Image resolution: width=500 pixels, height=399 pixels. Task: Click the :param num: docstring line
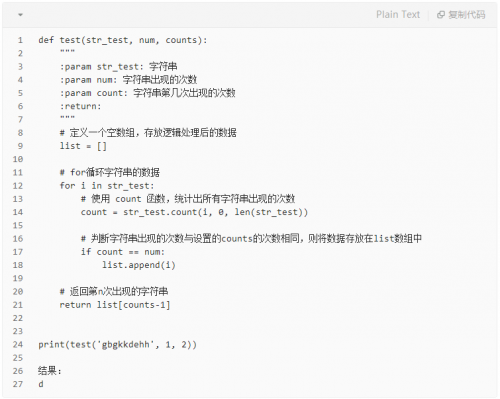128,80
